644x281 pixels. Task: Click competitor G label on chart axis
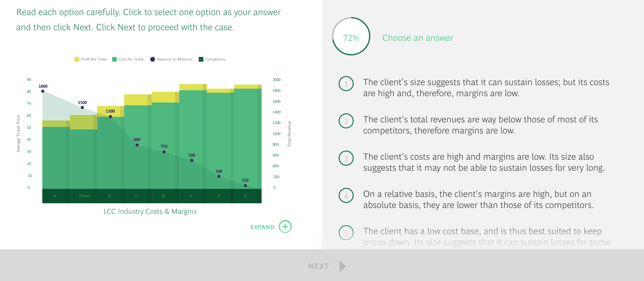pyautogui.click(x=245, y=196)
